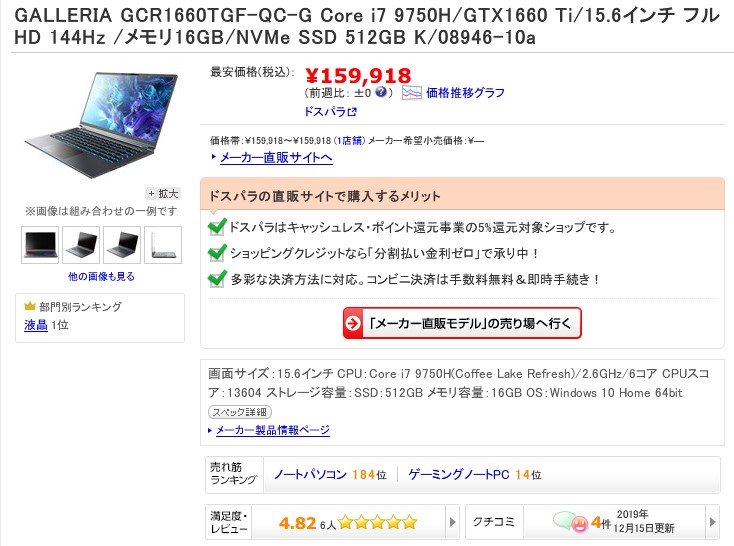Click the crown icon beside 部門別ランキング

coord(30,306)
